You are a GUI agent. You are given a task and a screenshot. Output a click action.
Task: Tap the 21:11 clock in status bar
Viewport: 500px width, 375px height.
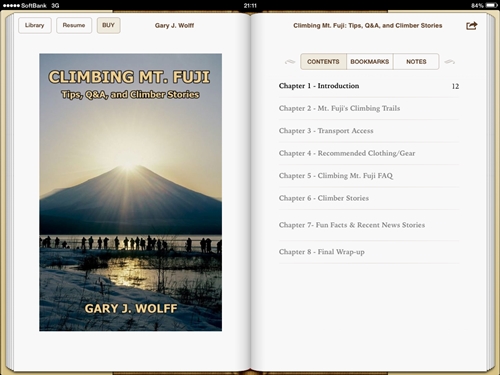[x=250, y=6]
